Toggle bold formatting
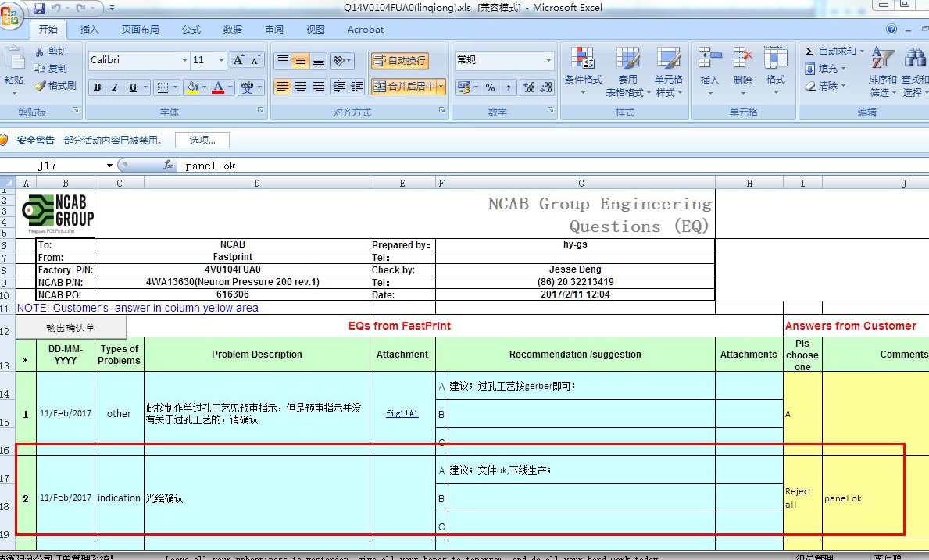Image resolution: width=929 pixels, height=560 pixels. (97, 87)
